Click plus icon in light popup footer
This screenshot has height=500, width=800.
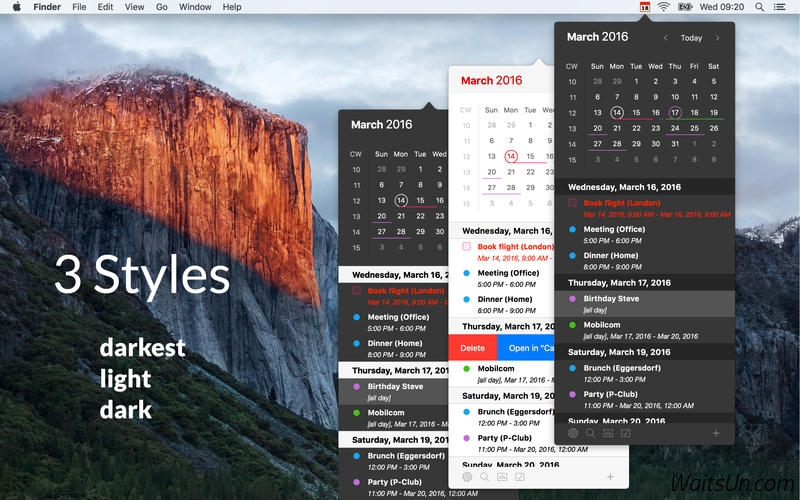[x=610, y=477]
